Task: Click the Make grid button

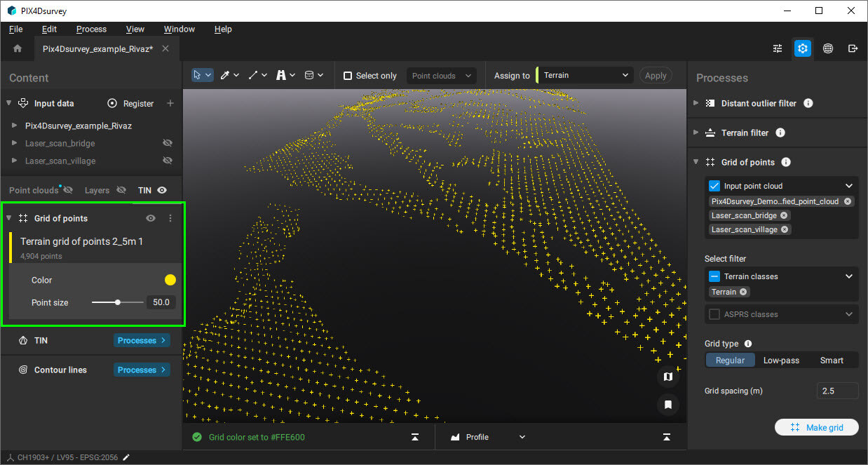Action: coord(816,427)
